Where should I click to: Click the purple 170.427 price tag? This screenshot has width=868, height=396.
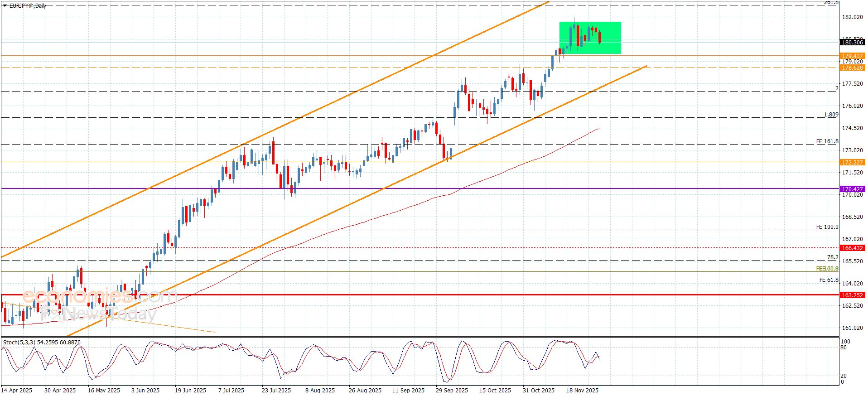852,189
